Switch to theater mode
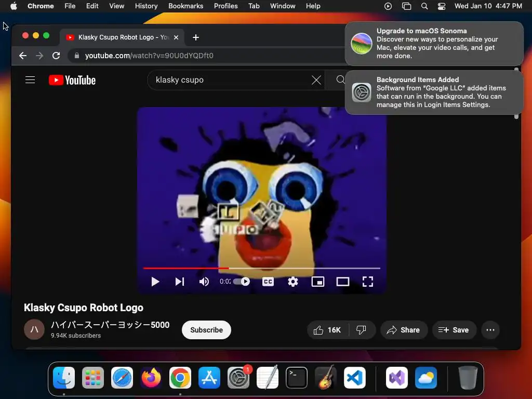The height and width of the screenshot is (399, 532). 343,282
